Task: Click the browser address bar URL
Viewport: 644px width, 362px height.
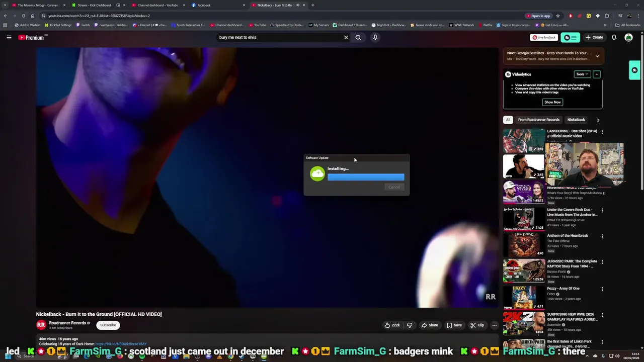Action: point(99,16)
